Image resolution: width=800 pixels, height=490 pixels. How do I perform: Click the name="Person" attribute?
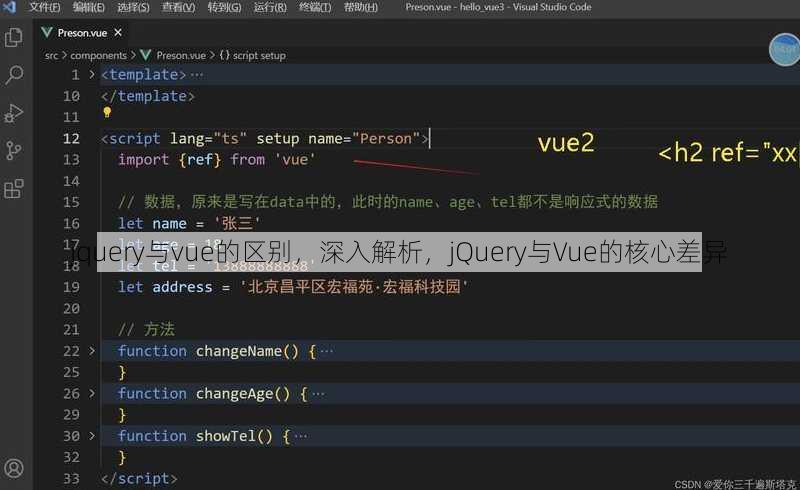(364, 139)
